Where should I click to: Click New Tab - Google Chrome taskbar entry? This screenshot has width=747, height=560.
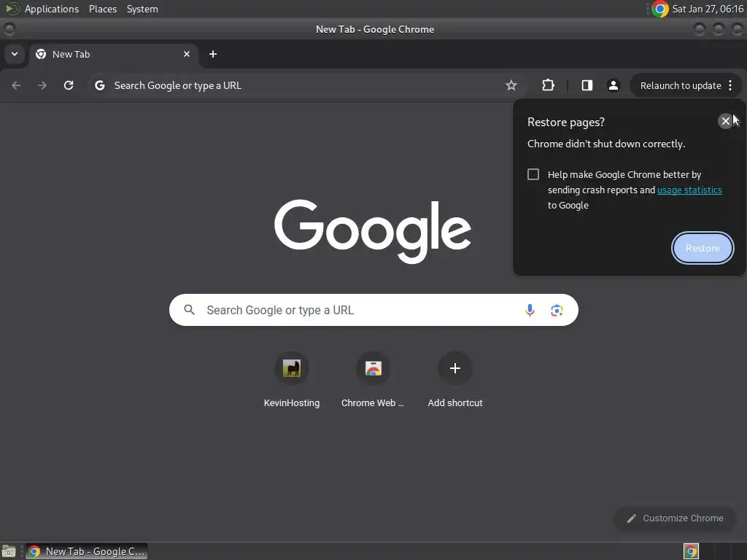(86, 551)
